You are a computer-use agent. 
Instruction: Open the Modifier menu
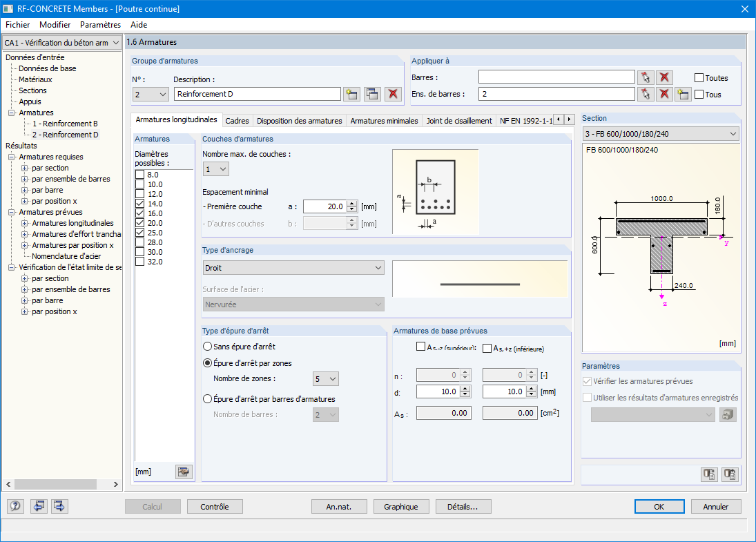[55, 25]
